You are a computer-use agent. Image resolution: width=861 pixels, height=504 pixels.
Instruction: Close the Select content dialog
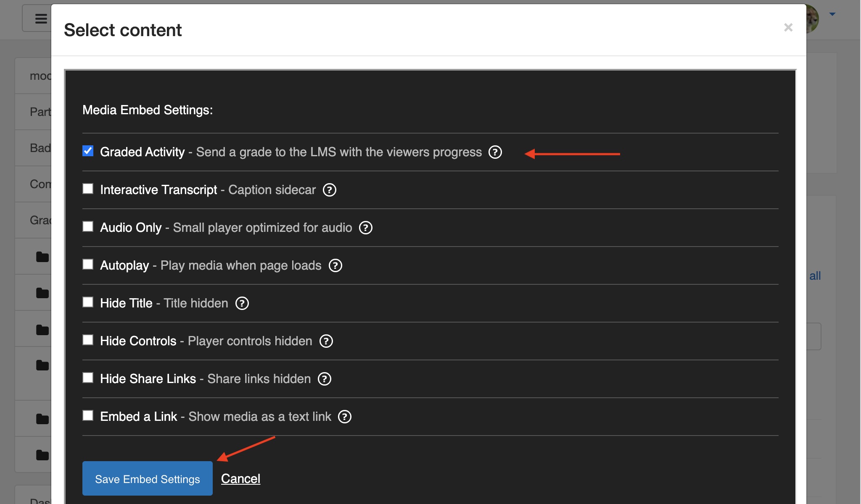[x=788, y=27]
